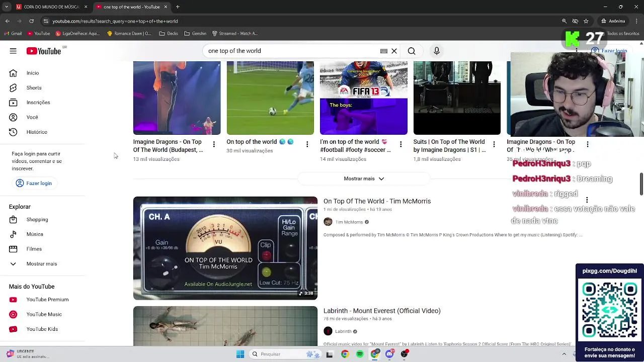Reload the current page
Viewport: 644px width, 362px height.
31,21
